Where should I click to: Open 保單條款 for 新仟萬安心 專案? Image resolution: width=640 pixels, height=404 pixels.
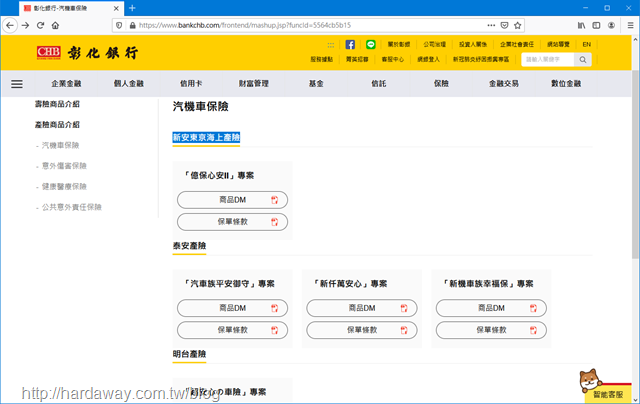[362, 330]
